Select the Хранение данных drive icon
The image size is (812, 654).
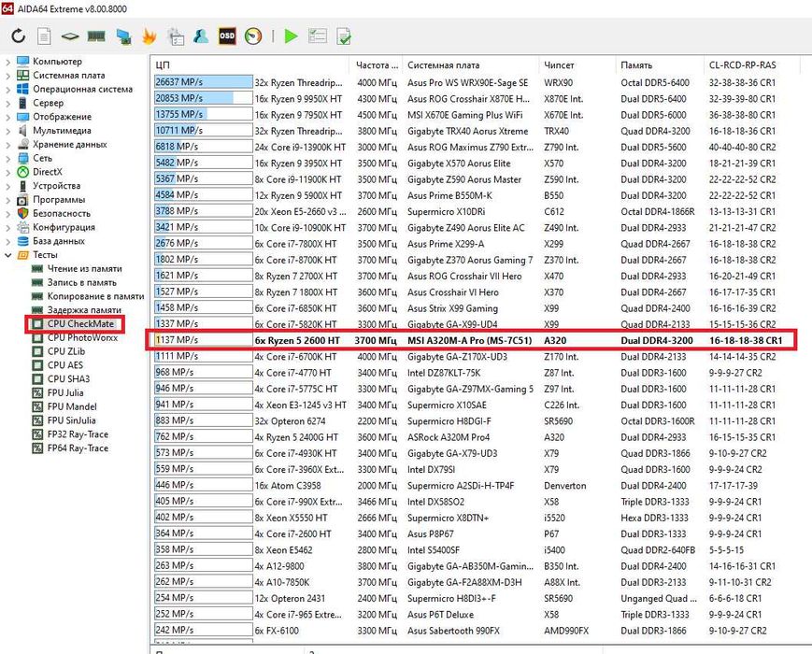click(22, 144)
